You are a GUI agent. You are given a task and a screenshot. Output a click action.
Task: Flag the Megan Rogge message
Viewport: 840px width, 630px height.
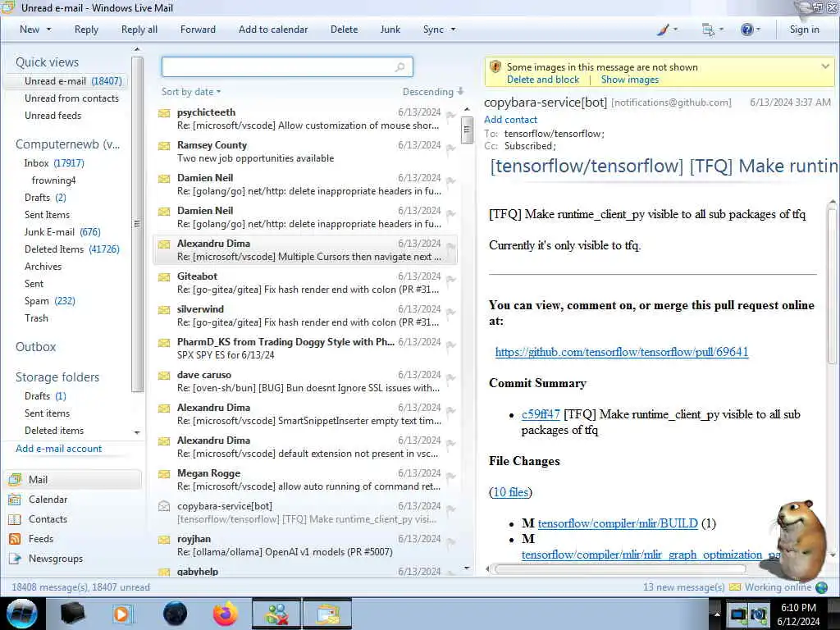tap(451, 477)
